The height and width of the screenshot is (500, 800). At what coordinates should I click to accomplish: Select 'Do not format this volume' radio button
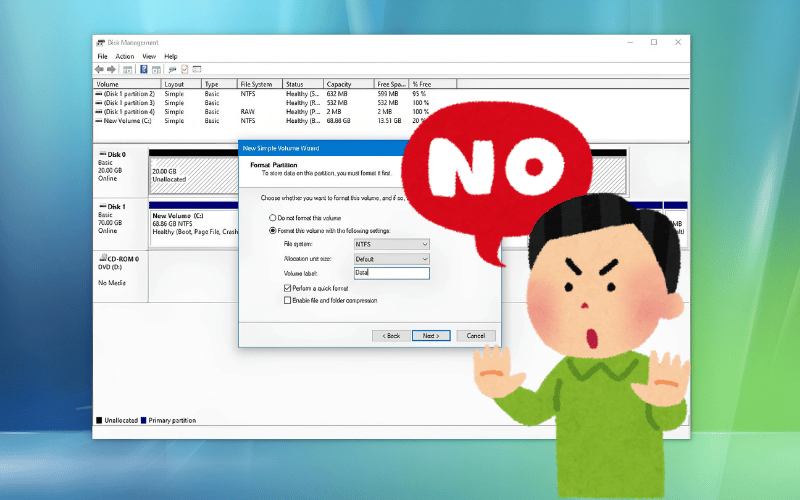click(x=272, y=218)
